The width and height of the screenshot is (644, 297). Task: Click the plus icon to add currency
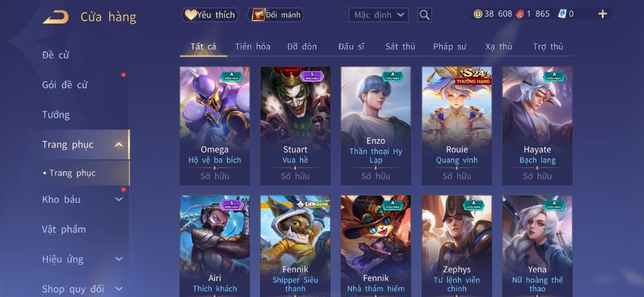point(602,14)
